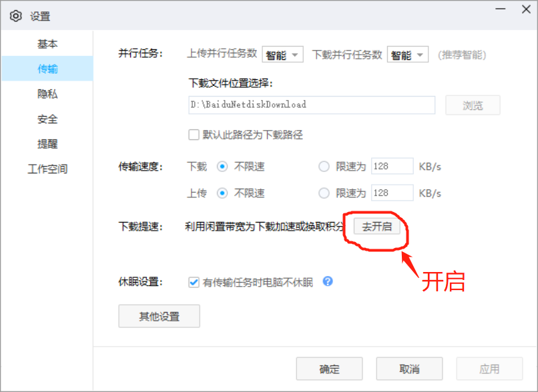This screenshot has height=392, width=538.
Task: Click the 去开启 download boost button
Action: pyautogui.click(x=376, y=227)
